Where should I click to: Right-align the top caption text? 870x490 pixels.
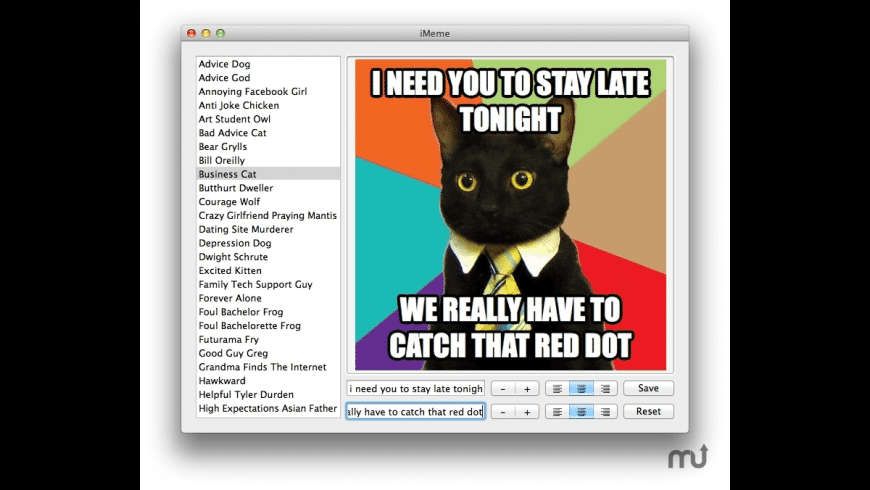[605, 388]
